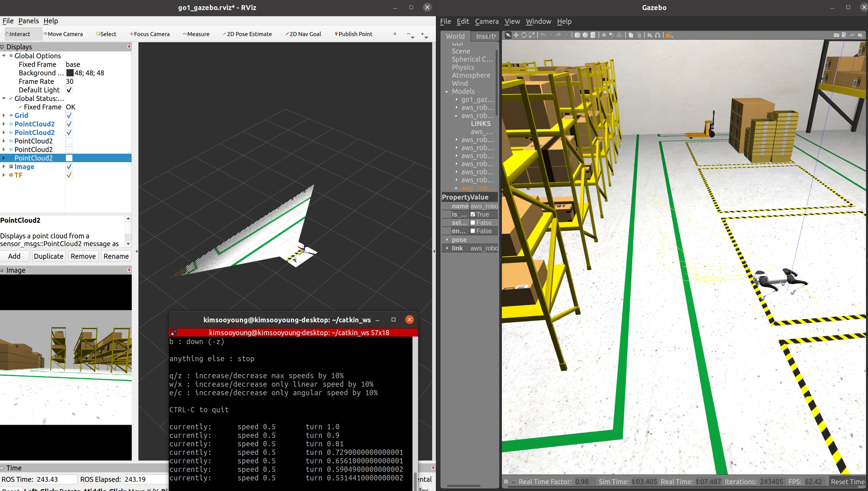
Task: Open the Panels menu in RViz
Action: pos(28,21)
